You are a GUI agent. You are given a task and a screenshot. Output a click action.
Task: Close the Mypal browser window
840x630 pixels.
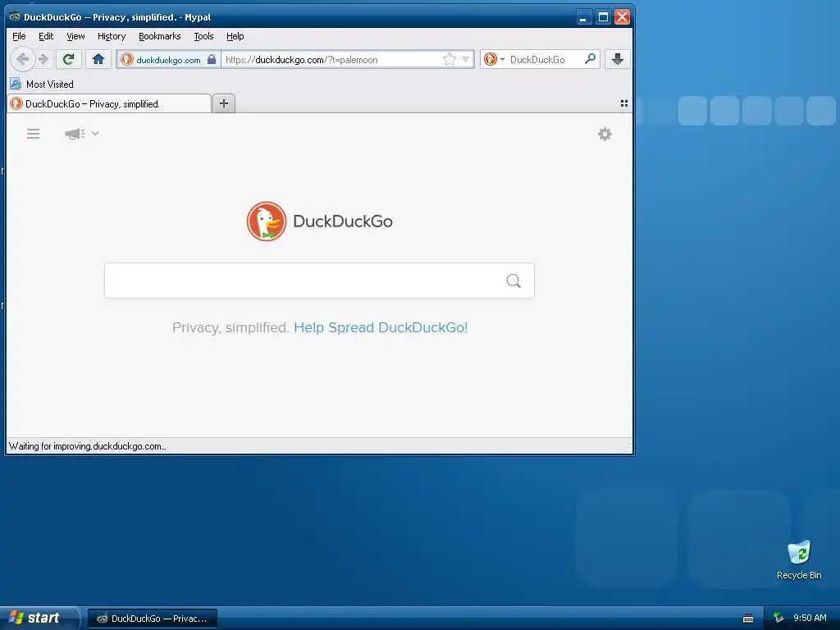point(622,17)
